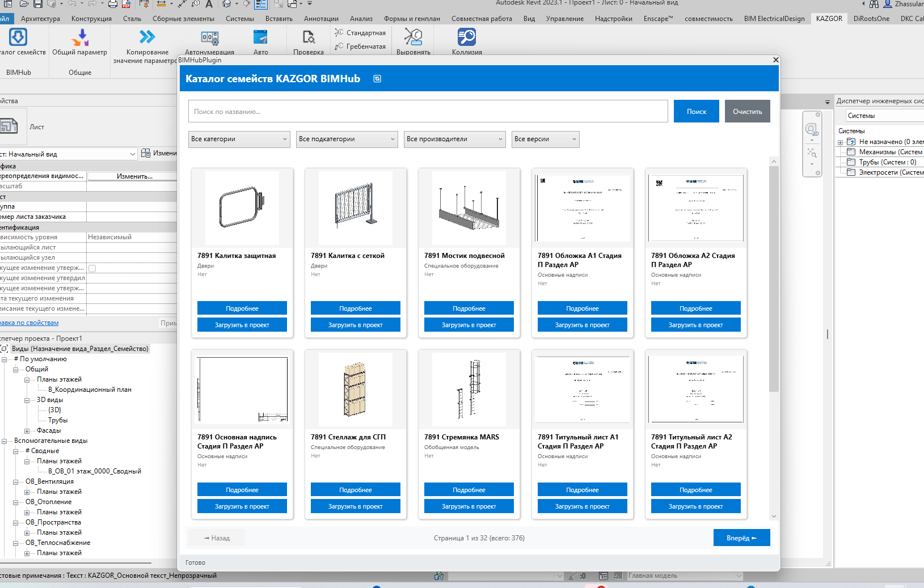Image resolution: width=924 pixels, height=588 pixels.
Task: Click the PDF export icon
Action: coord(126,4)
